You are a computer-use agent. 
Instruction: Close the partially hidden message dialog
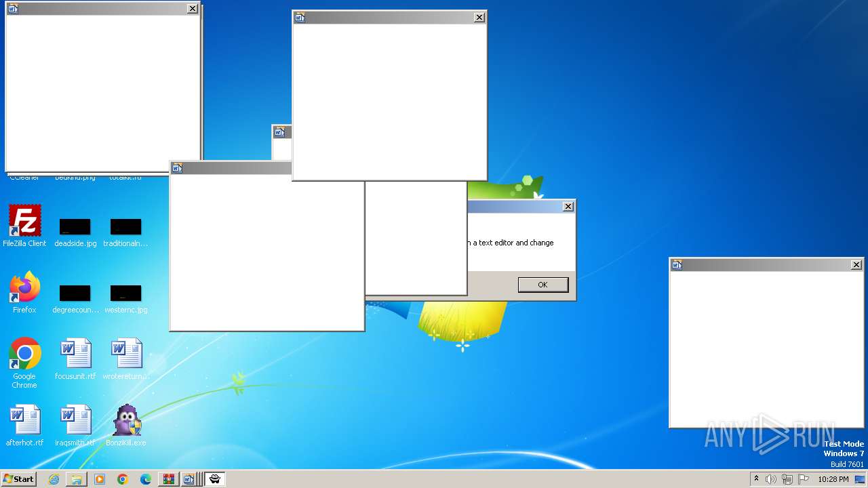coord(568,207)
